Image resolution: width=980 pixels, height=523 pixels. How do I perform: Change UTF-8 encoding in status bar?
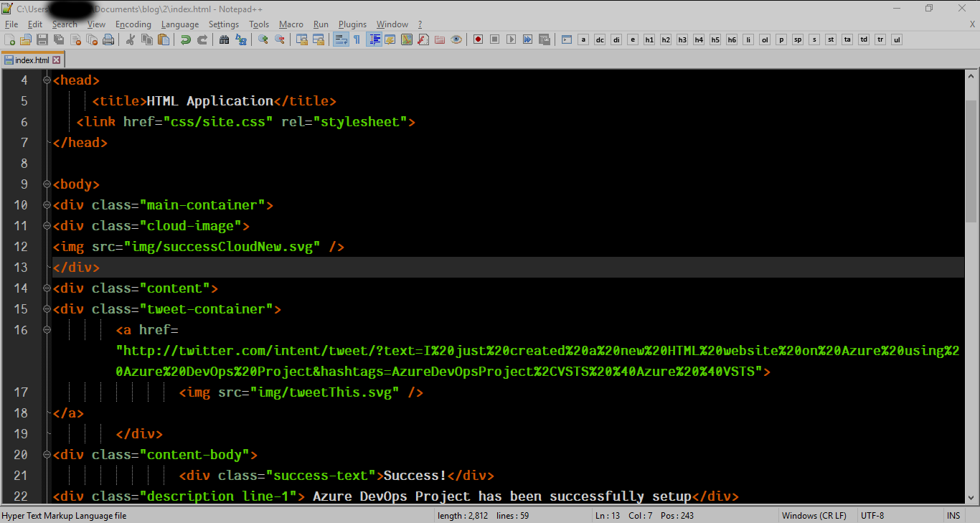870,515
